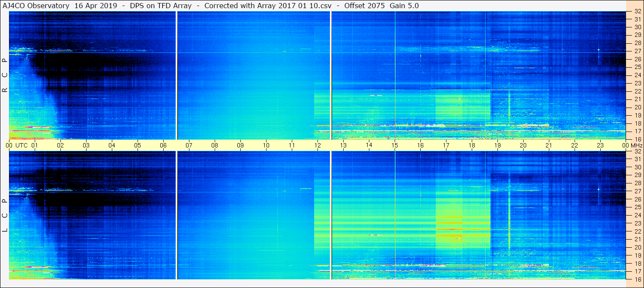This screenshot has width=644, height=288.
Task: Click the 26 MHz tick of LCP panel
Action: 638,199
